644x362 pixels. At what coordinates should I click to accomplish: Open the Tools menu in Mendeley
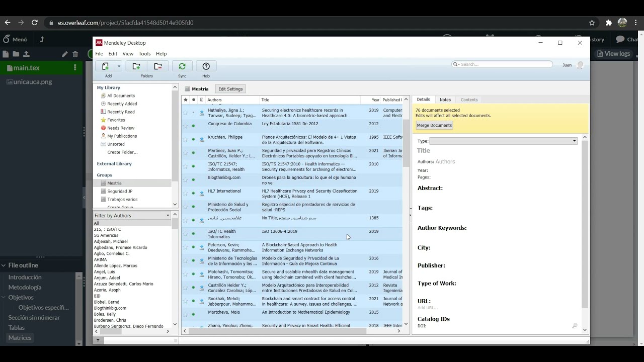[144, 54]
